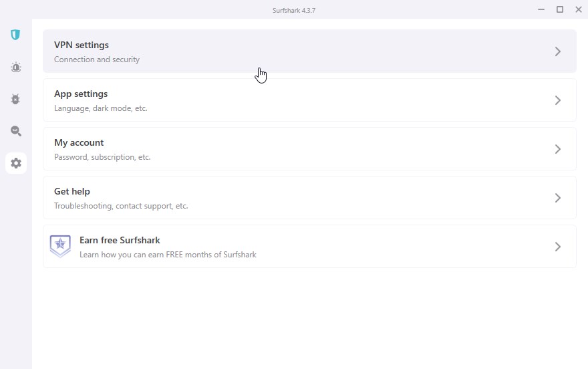Screen dimensions: 588x369
Task: Open the Search magnifier icon in sidebar
Action: click(16, 131)
